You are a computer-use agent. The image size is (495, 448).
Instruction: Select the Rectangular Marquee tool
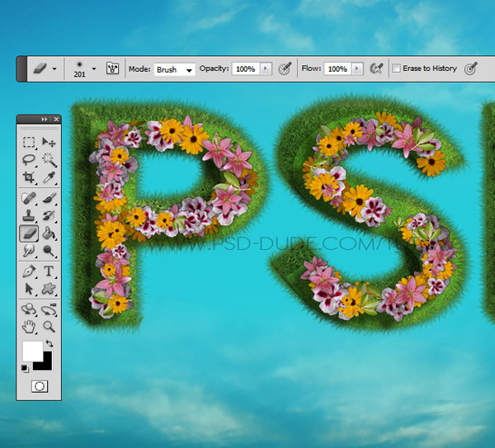(x=29, y=143)
